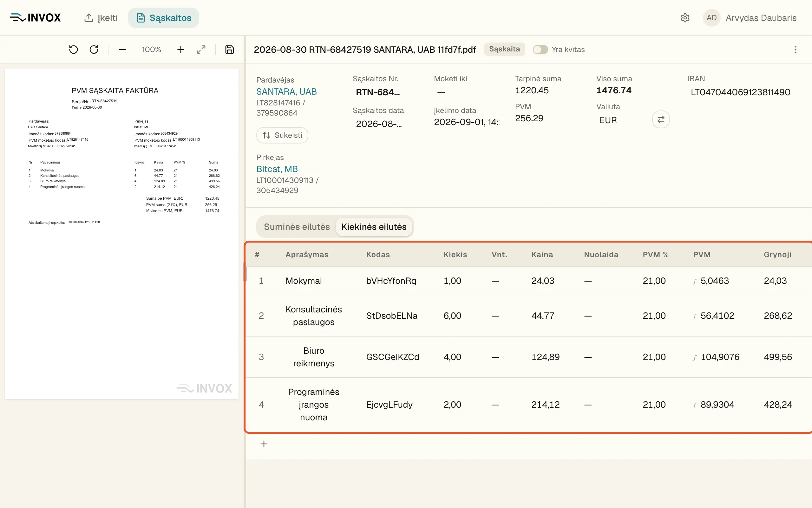
Task: Click the document file name title
Action: pos(365,50)
